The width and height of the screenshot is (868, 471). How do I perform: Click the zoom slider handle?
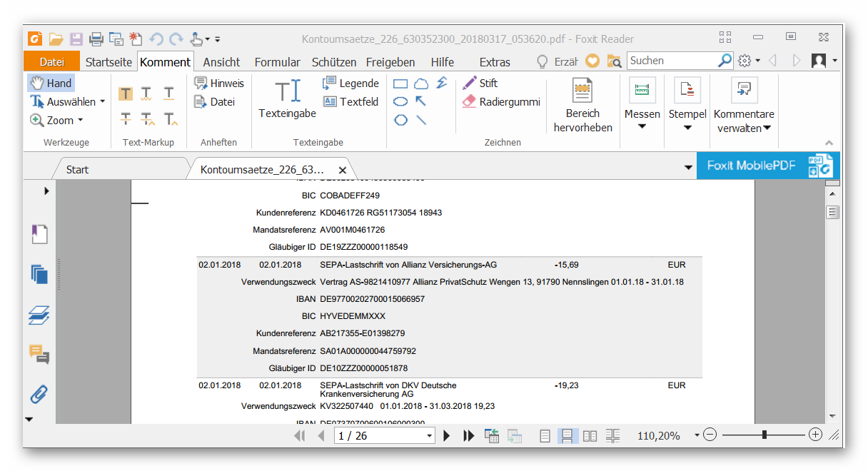tap(764, 435)
